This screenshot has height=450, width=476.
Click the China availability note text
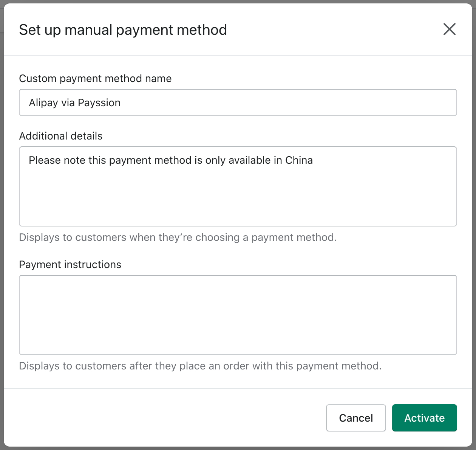pyautogui.click(x=171, y=160)
